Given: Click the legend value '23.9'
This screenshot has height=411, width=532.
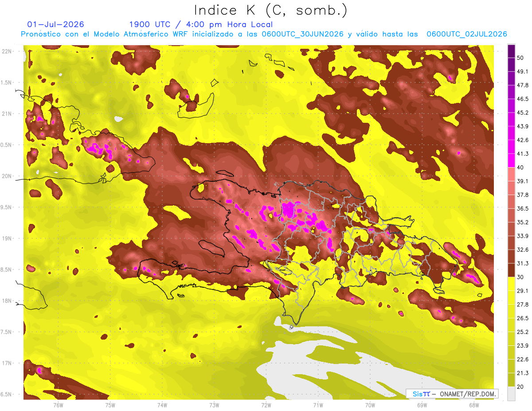Looking at the screenshot, I should click(x=523, y=346).
